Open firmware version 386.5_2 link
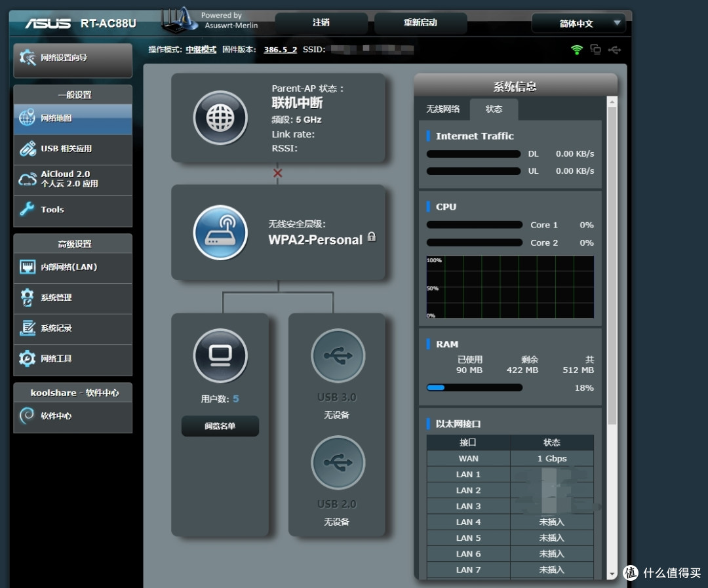The image size is (708, 588). click(281, 50)
